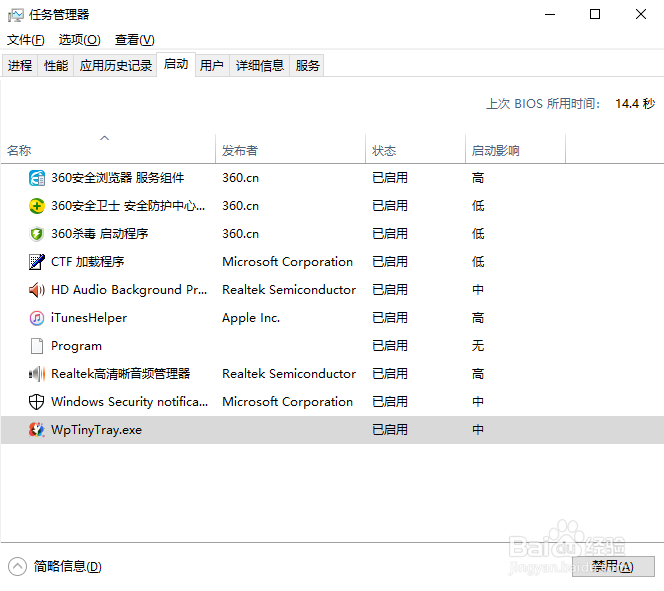This screenshot has width=664, height=591.
Task: Click Realtek Semiconductor publisher in HD Audio row
Action: [x=289, y=290]
